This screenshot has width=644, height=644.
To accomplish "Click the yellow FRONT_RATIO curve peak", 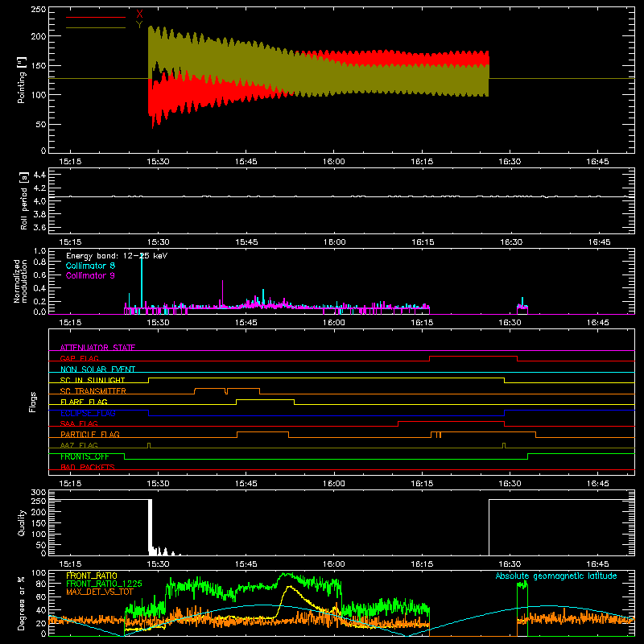I will coord(289,587).
